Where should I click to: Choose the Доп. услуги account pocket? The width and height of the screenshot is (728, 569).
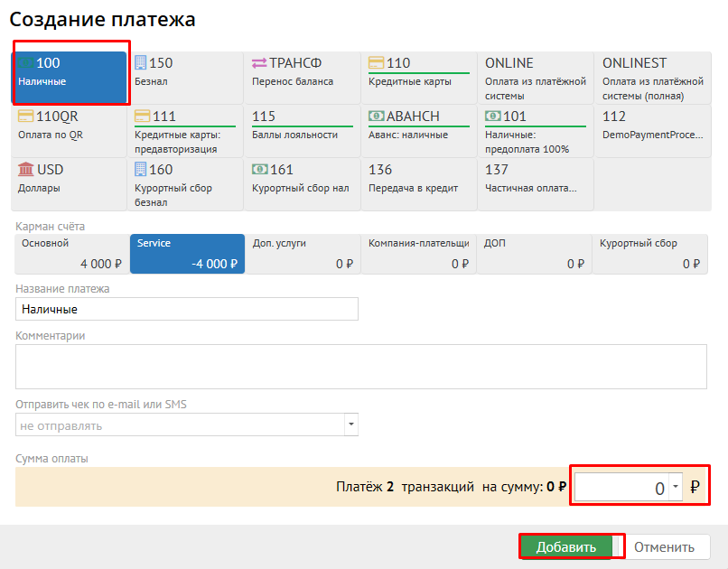pyautogui.click(x=303, y=254)
